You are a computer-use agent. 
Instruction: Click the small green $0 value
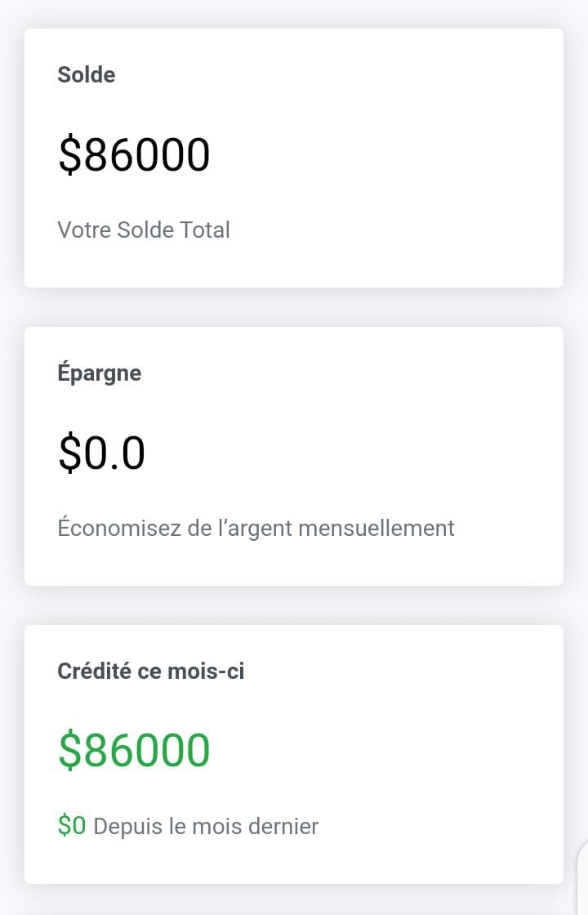[x=72, y=826]
